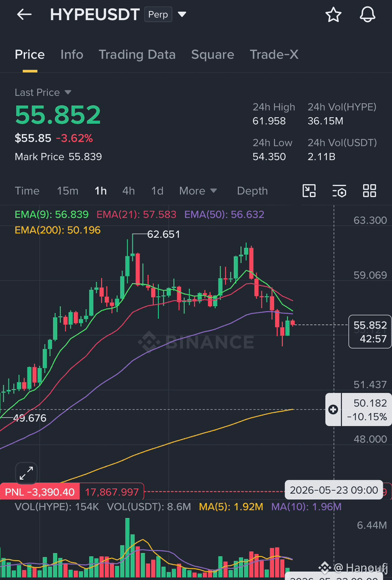Image resolution: width=392 pixels, height=580 pixels.
Task: Click the 62.651 chart high marker
Action: click(164, 234)
